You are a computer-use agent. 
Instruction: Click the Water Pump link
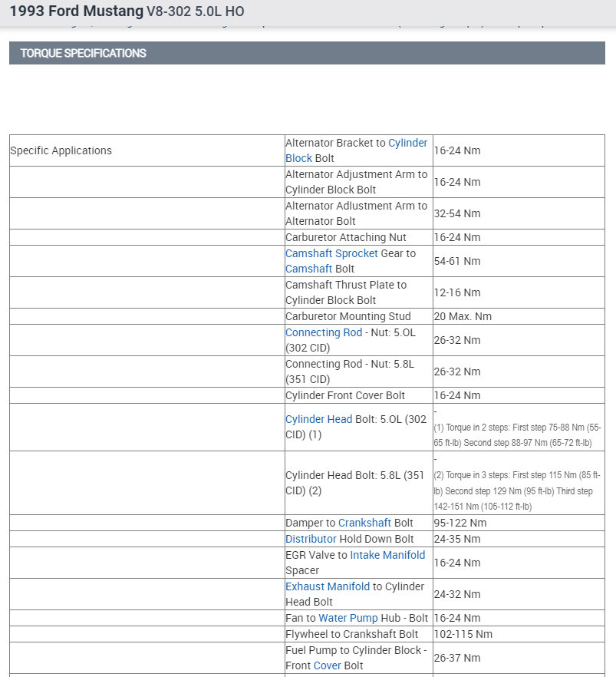pos(348,618)
